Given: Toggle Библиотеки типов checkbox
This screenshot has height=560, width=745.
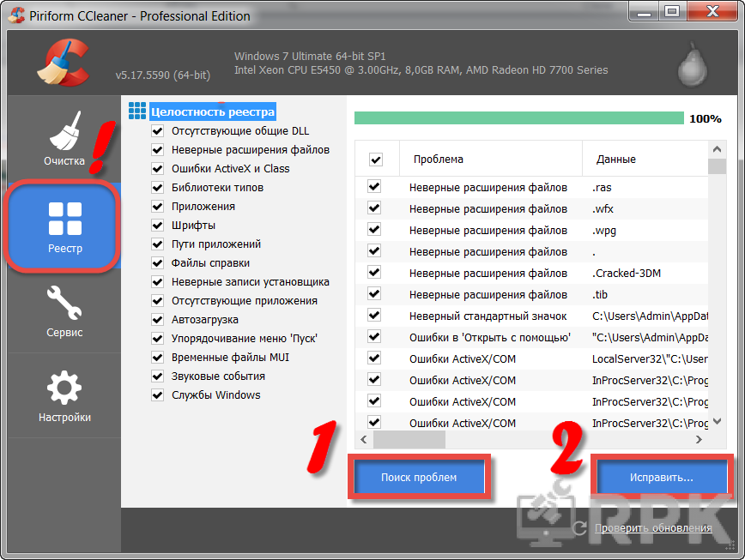Looking at the screenshot, I should click(157, 188).
